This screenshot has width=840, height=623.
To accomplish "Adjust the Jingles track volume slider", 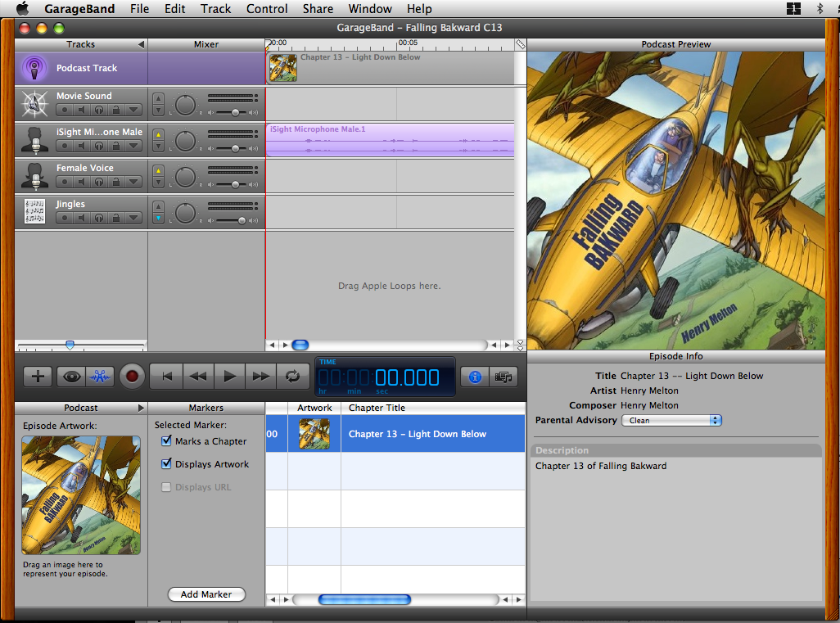I will tap(241, 221).
